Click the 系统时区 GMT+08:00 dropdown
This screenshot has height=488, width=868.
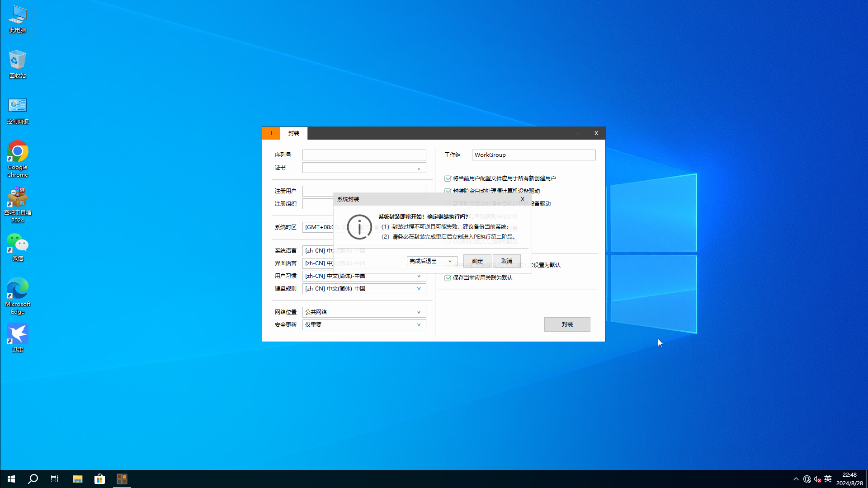pos(318,227)
